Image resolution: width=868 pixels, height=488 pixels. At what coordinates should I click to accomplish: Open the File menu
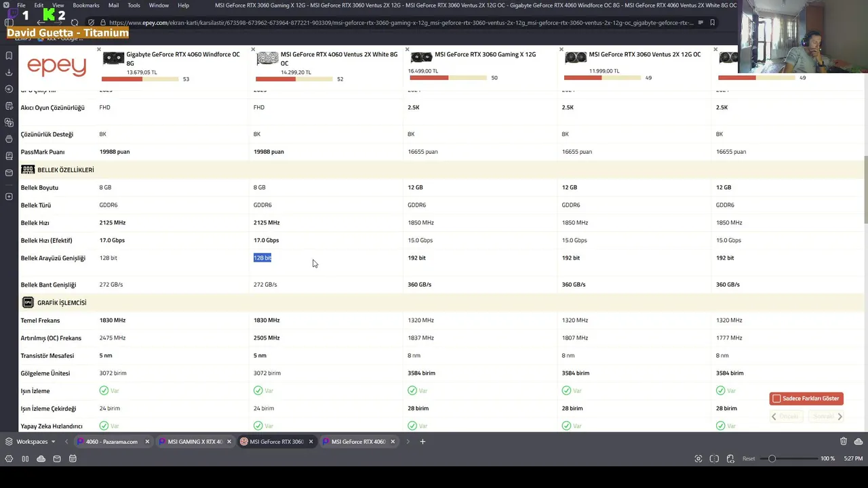(22, 5)
